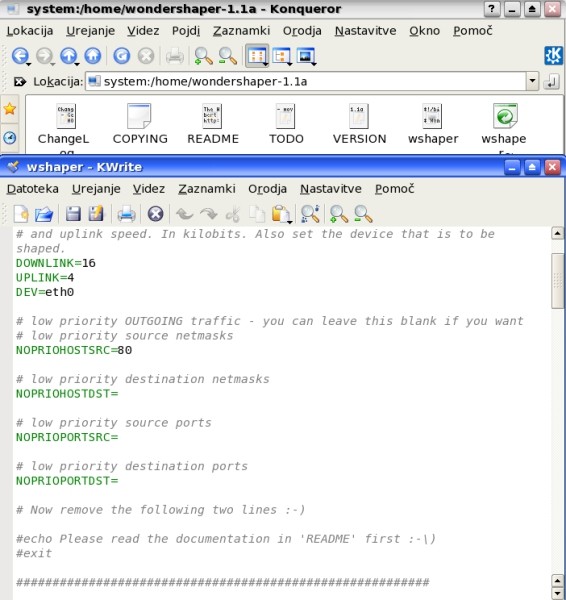Click the Konqueror print icon
Viewport: 566px width, 600px height.
[175, 56]
